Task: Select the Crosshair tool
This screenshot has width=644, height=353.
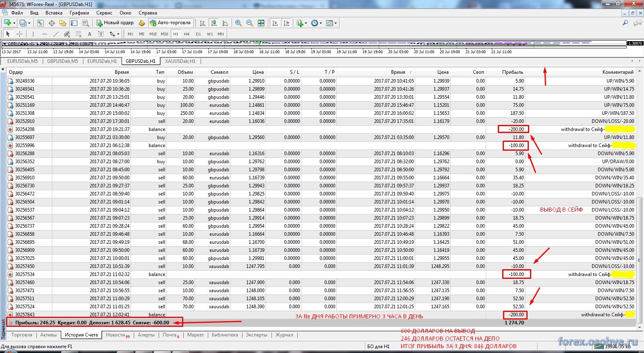Action: pos(19,34)
